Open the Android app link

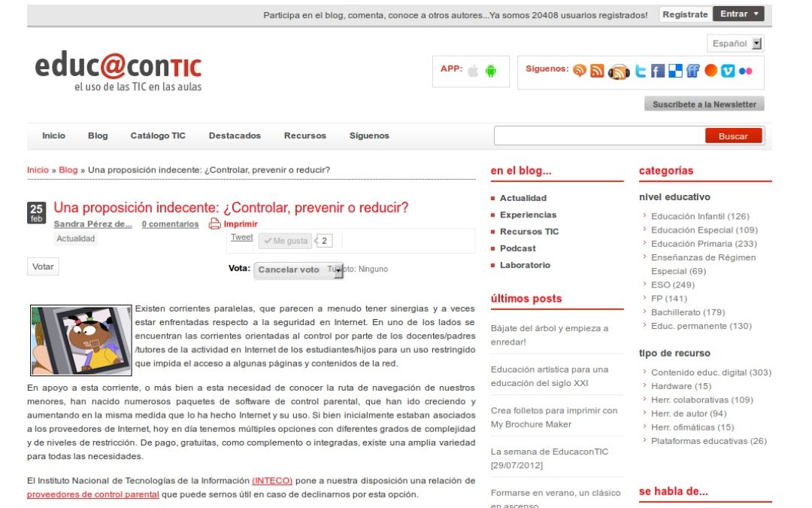coord(491,71)
